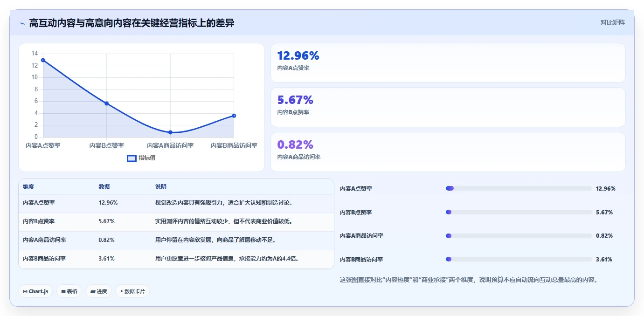Click the 内容B商品访问率 data point on the chart
Viewport: 644px width, 316px height.
234,116
